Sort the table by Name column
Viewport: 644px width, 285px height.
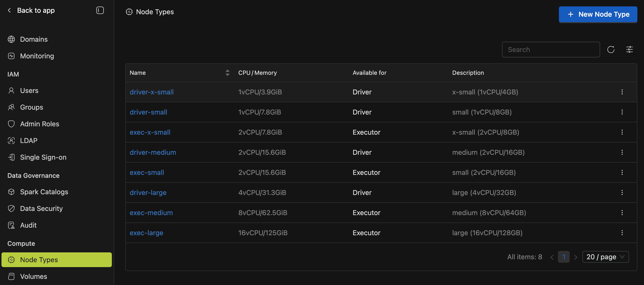coord(227,73)
